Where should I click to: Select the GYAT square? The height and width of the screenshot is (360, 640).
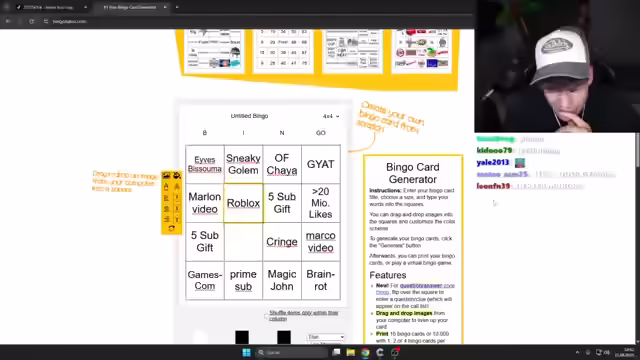[x=321, y=164]
